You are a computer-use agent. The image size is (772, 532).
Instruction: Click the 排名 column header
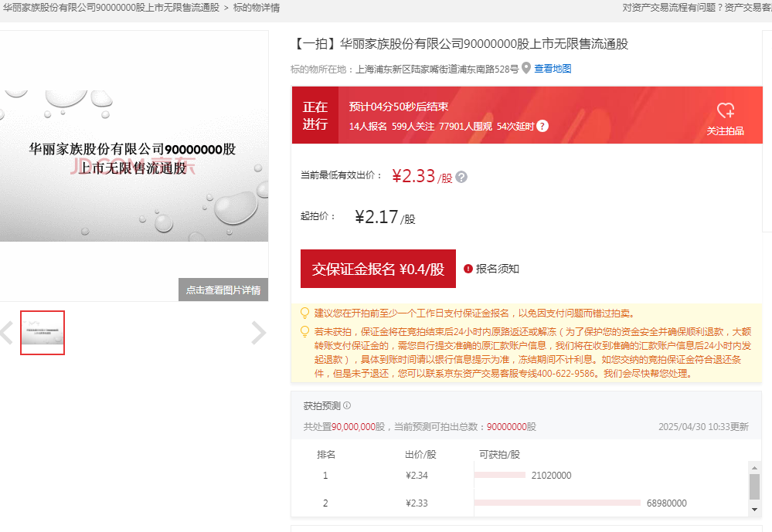tap(326, 454)
